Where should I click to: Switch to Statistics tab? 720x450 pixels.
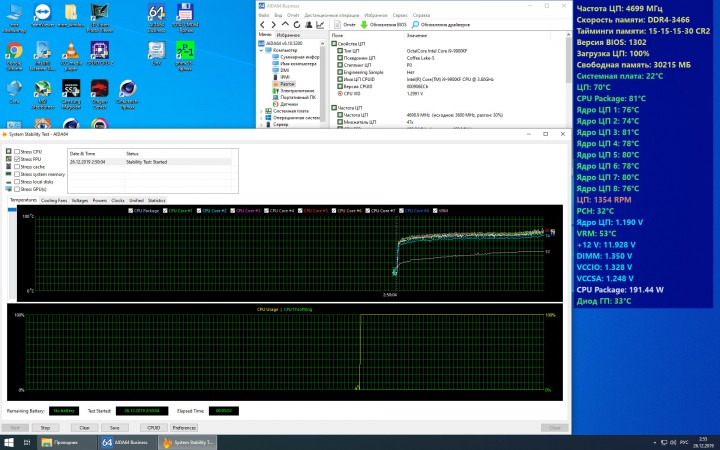(157, 201)
